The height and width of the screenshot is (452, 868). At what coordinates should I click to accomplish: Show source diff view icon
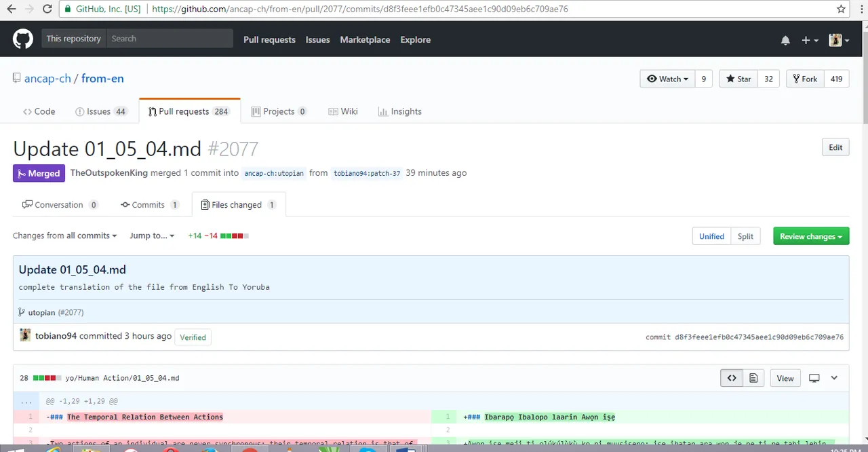coord(732,378)
